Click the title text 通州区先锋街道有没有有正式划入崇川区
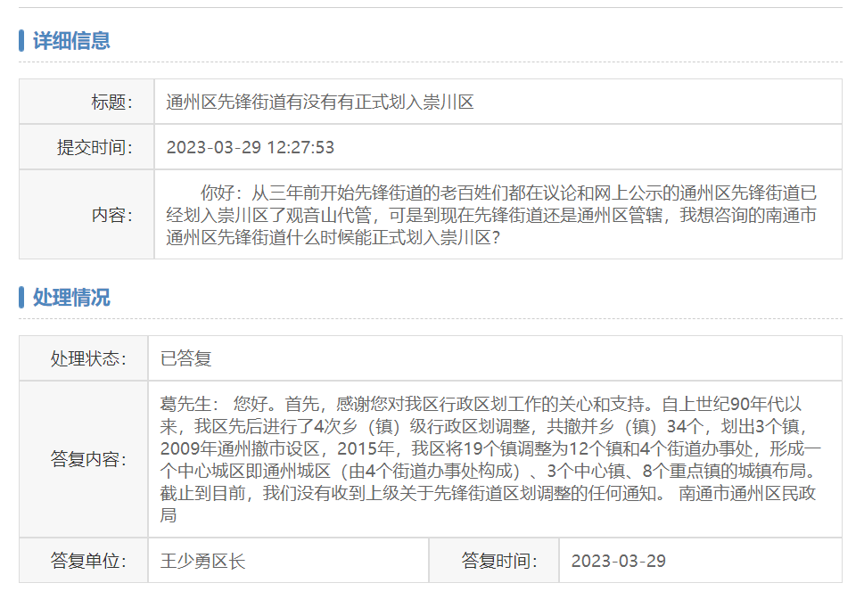 coord(319,103)
